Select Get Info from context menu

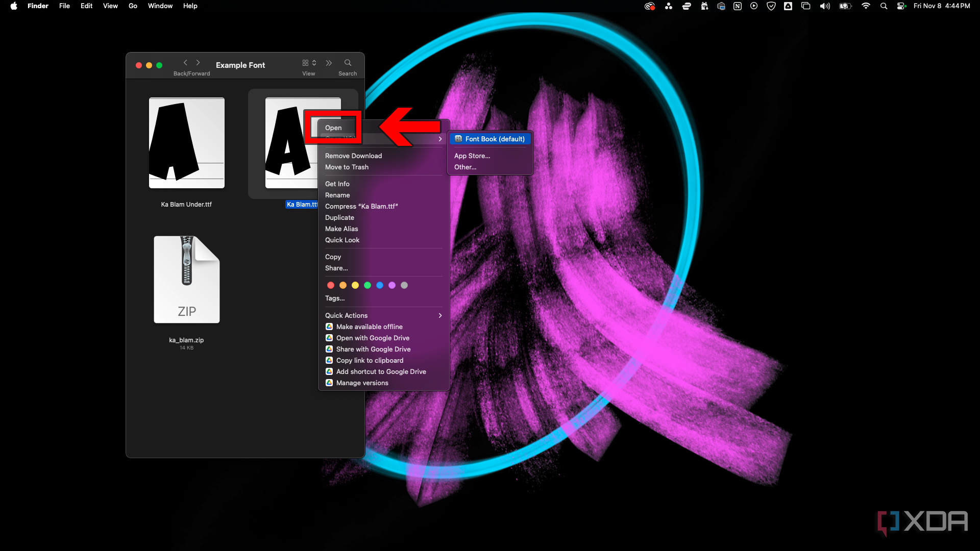337,184
